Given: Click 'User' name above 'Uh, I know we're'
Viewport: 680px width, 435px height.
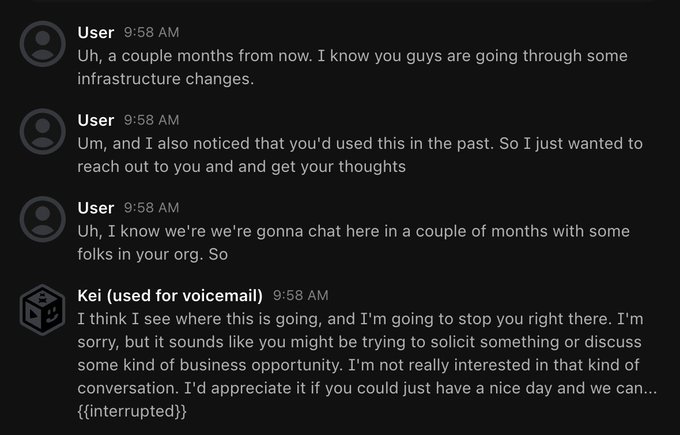Looking at the screenshot, I should click(96, 207).
